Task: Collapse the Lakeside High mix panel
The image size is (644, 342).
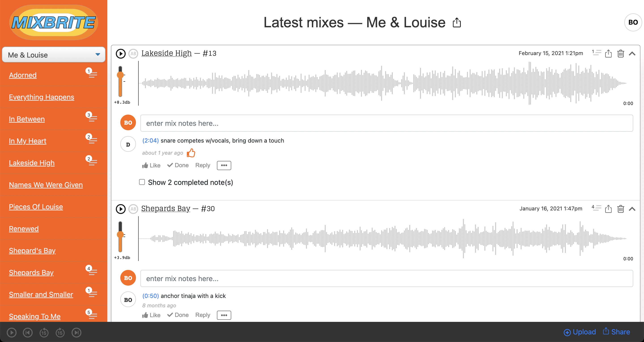Action: [632, 53]
